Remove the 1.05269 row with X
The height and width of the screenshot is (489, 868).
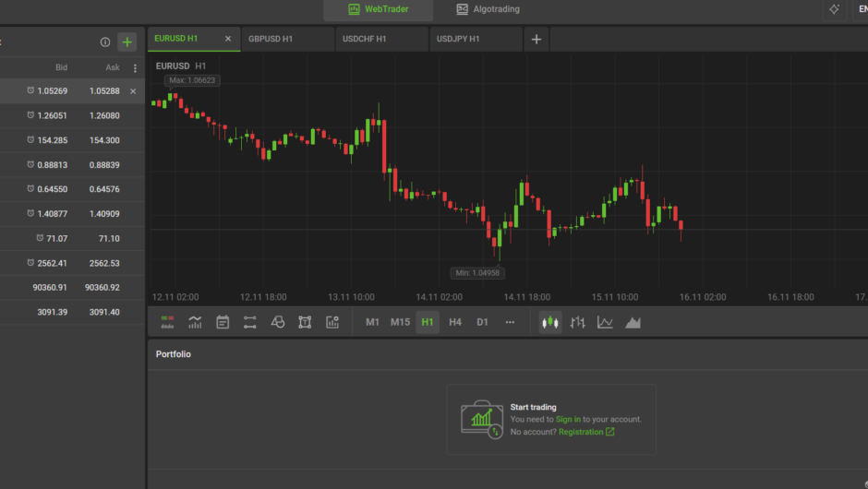tap(133, 91)
